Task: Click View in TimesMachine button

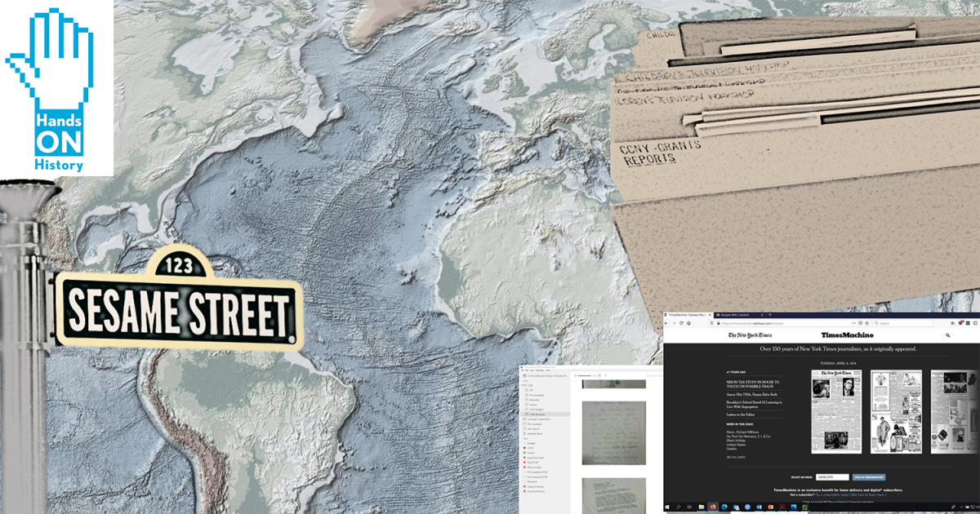Action: tap(869, 477)
